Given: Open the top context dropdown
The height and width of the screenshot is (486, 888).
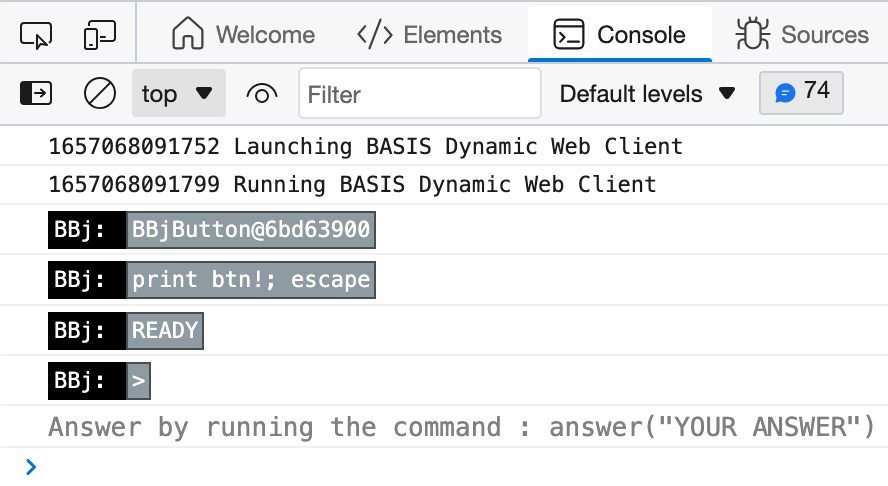Looking at the screenshot, I should coord(178,94).
